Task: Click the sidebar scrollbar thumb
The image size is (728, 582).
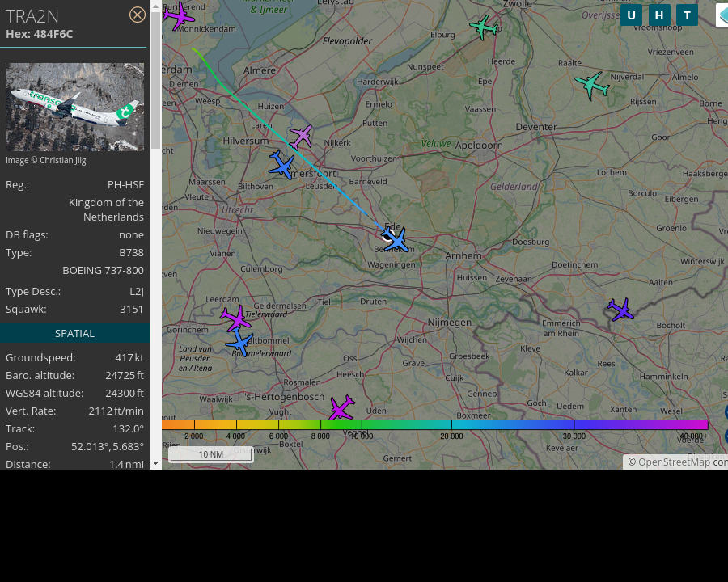Action: [x=155, y=79]
